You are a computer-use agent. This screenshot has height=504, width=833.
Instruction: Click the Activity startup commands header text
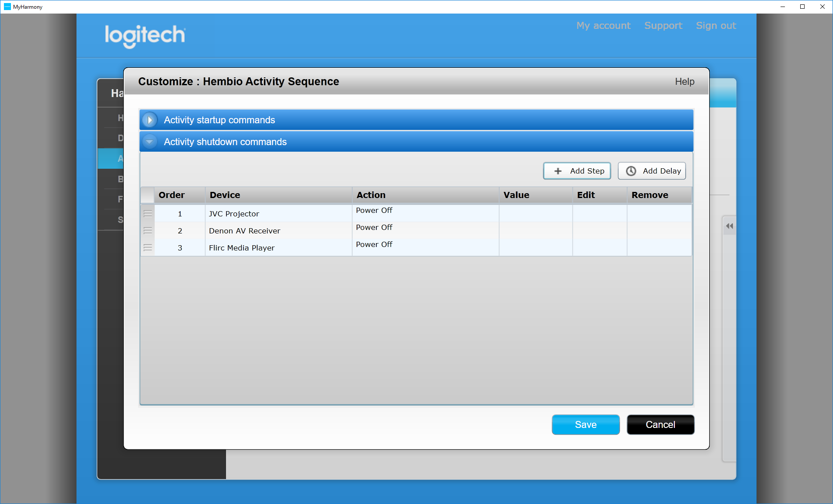tap(219, 120)
